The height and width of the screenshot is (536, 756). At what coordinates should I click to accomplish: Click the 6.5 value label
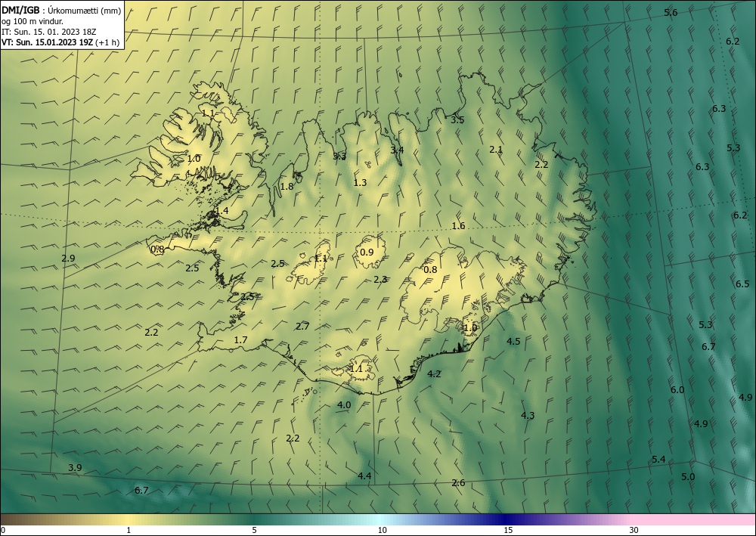pyautogui.click(x=742, y=284)
